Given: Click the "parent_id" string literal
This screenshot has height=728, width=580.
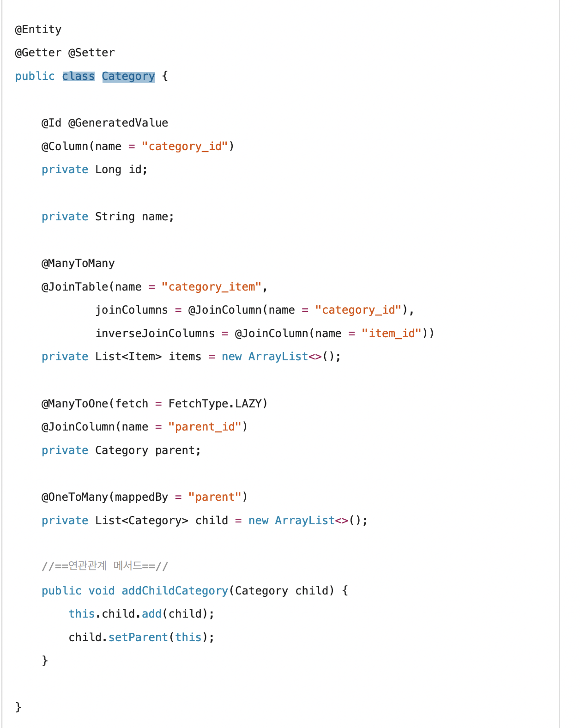Looking at the screenshot, I should pos(205,427).
